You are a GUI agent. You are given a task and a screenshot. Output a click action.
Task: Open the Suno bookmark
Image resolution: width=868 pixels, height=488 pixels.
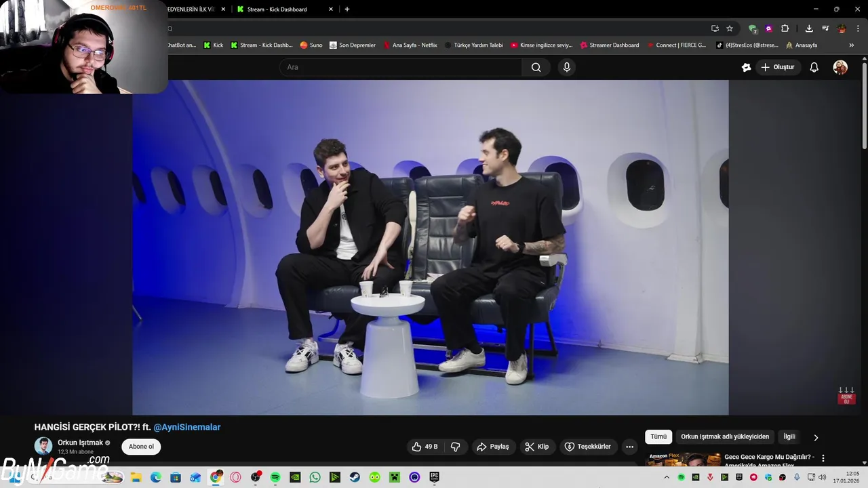point(311,45)
